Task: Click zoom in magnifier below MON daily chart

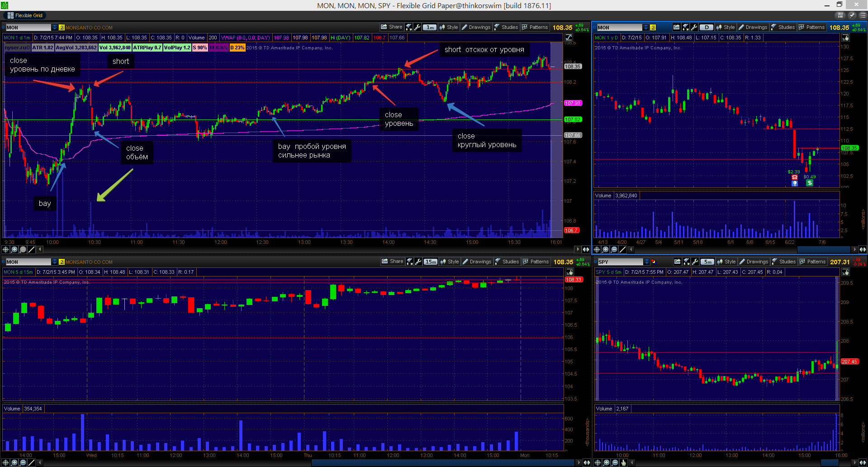Action: click(606, 249)
